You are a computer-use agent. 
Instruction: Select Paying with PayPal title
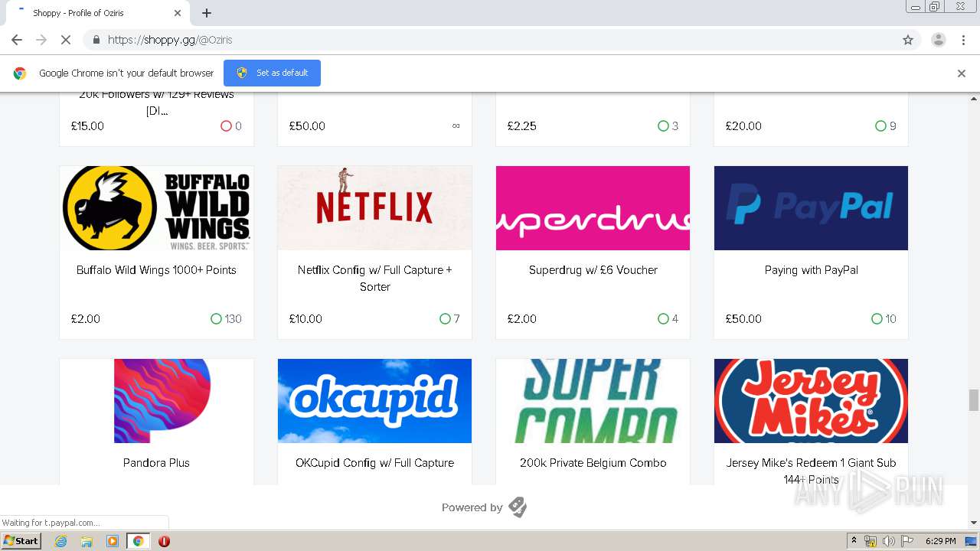click(811, 270)
